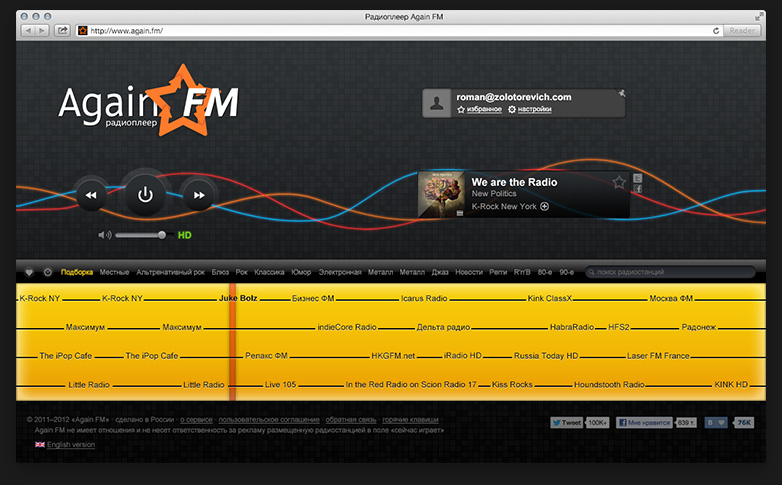Image resolution: width=782 pixels, height=485 pixels.
Task: Select HFS2 station
Action: click(x=618, y=327)
